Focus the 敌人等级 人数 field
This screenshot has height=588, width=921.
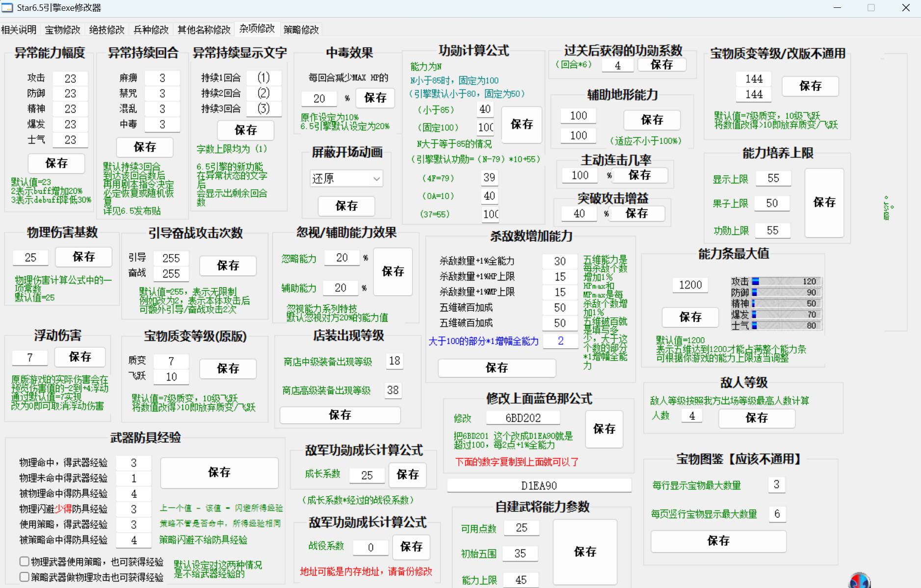692,416
